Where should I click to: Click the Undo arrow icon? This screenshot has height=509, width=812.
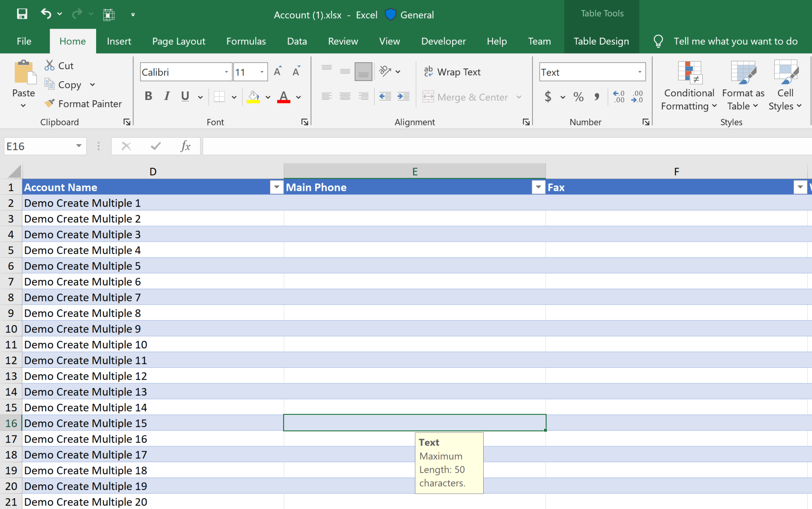tap(46, 14)
